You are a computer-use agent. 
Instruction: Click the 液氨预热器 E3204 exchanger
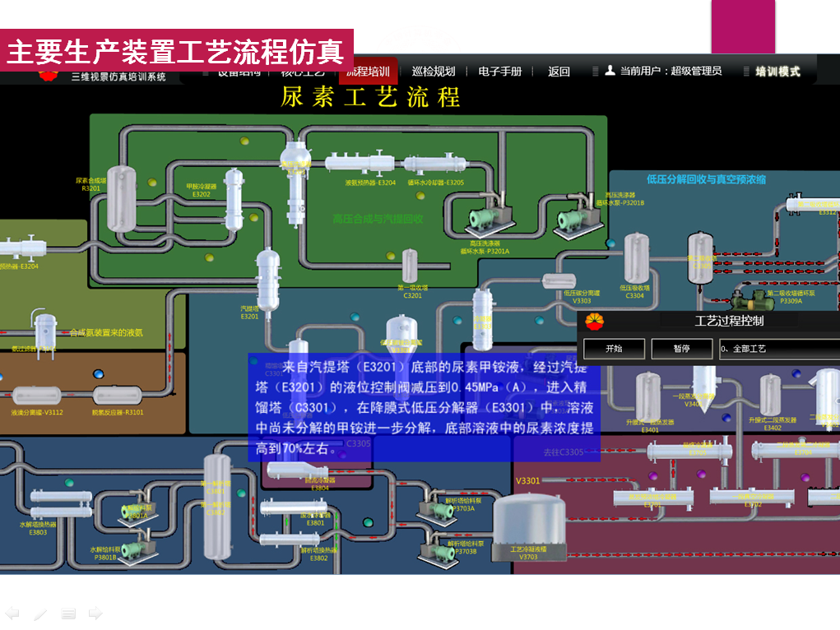[360, 162]
